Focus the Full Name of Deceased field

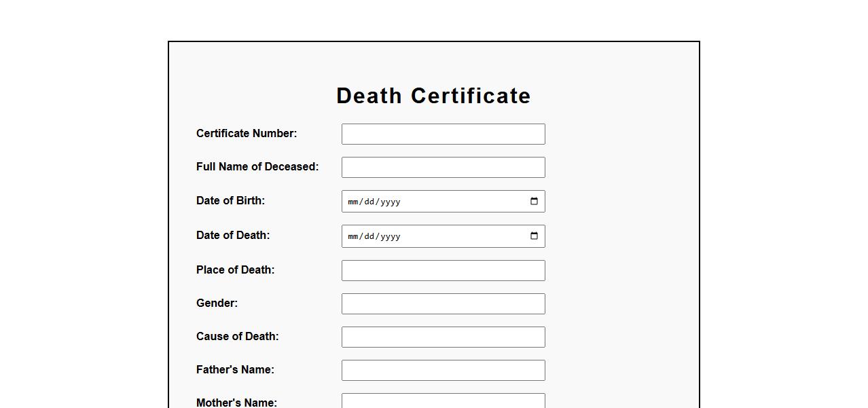point(443,167)
